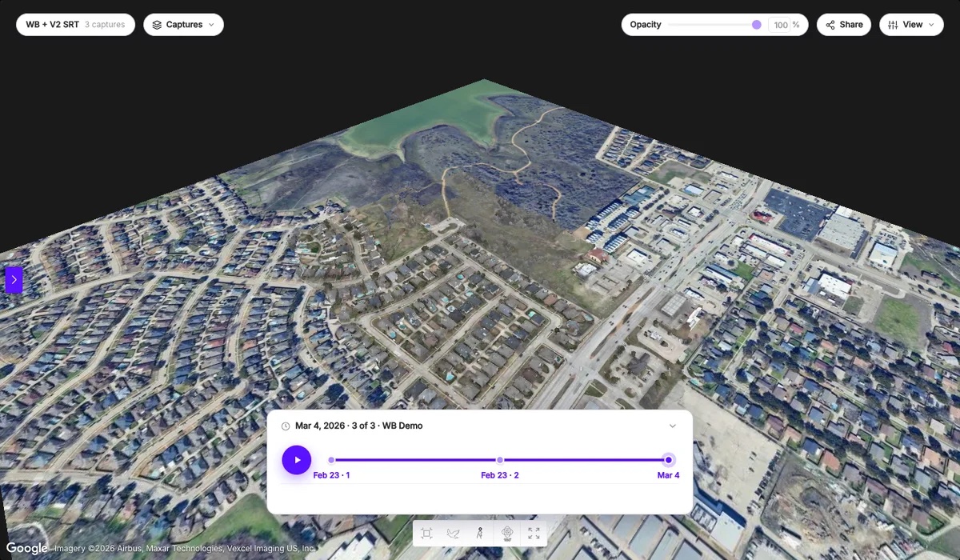The image size is (960, 560).
Task: Open the View options dropdown
Action: click(911, 25)
